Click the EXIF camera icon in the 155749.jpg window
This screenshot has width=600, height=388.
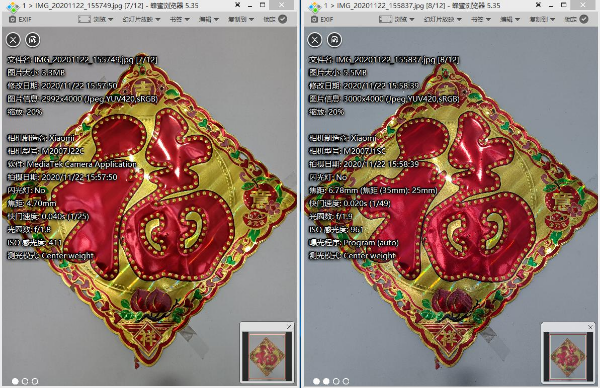[12, 19]
